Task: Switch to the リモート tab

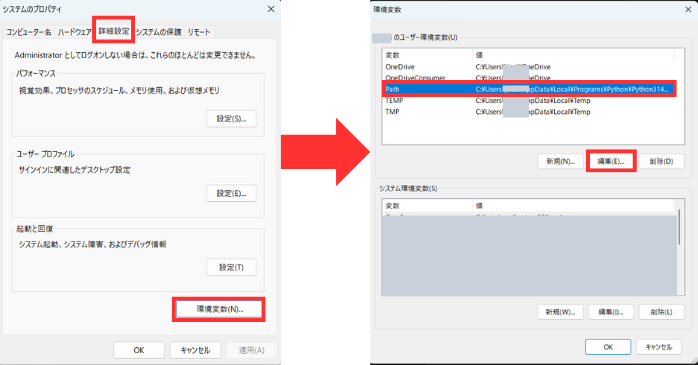Action: tap(199, 32)
